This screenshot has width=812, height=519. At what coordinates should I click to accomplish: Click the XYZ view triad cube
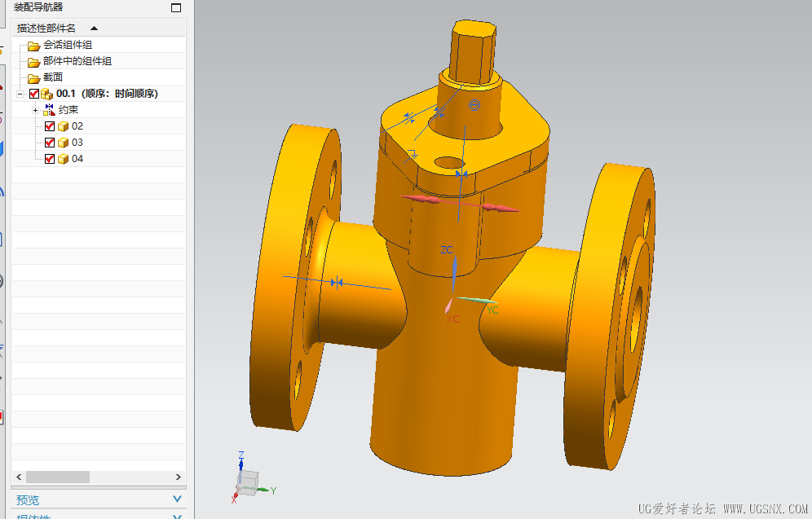click(x=248, y=483)
